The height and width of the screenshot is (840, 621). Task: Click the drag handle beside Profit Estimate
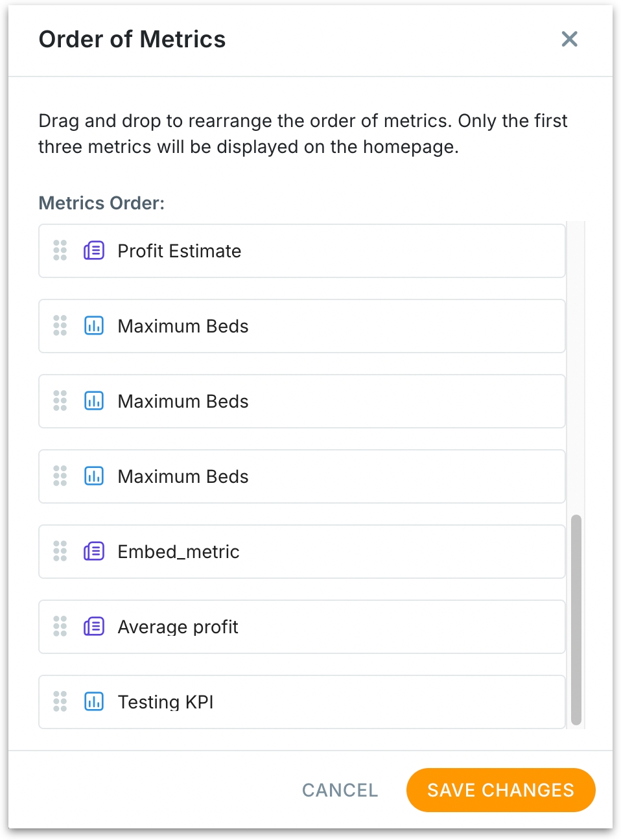pos(60,250)
